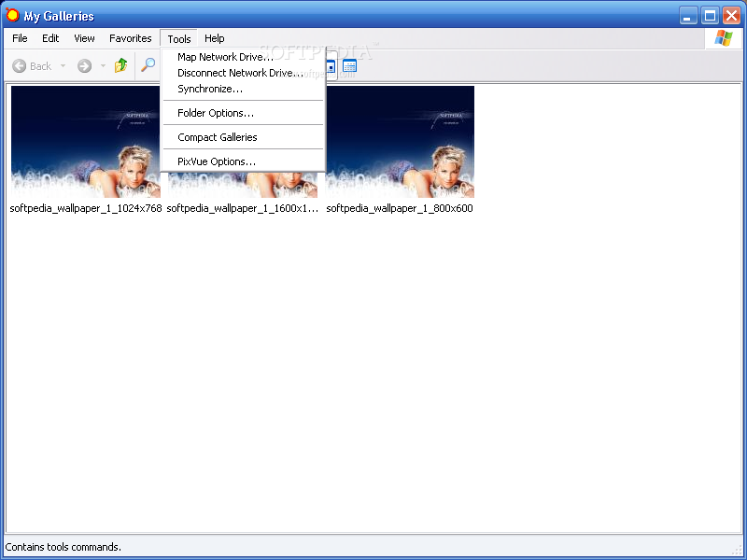This screenshot has width=747, height=560.
Task: Open the File menu
Action: point(20,38)
